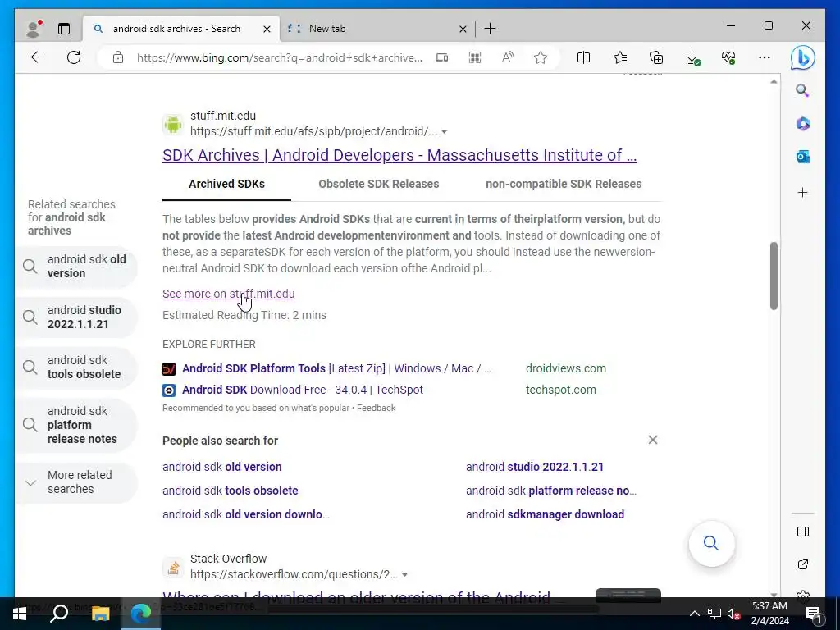
Task: Launch Bing Copilot sidebar button
Action: tap(802, 58)
